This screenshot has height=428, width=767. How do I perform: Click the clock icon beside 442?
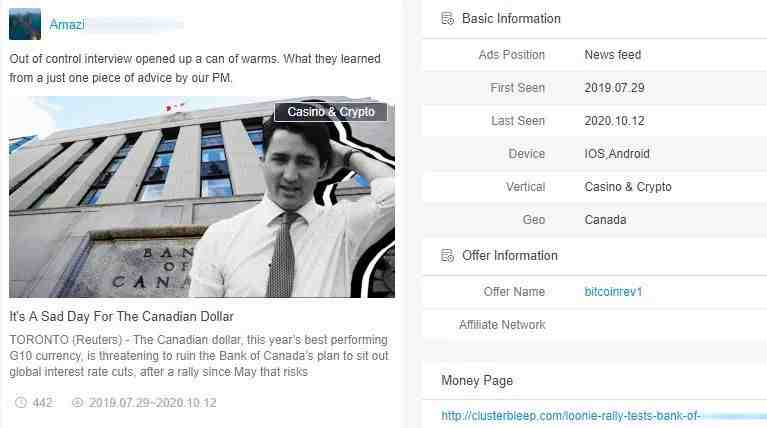(21, 403)
